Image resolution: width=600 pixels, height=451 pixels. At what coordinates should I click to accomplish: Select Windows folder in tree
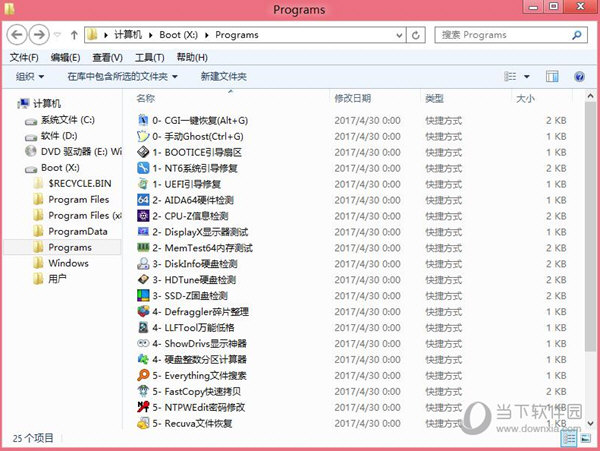point(68,263)
